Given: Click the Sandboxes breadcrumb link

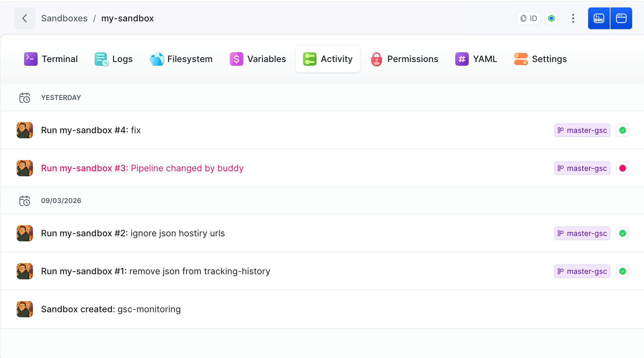Looking at the screenshot, I should (x=64, y=18).
